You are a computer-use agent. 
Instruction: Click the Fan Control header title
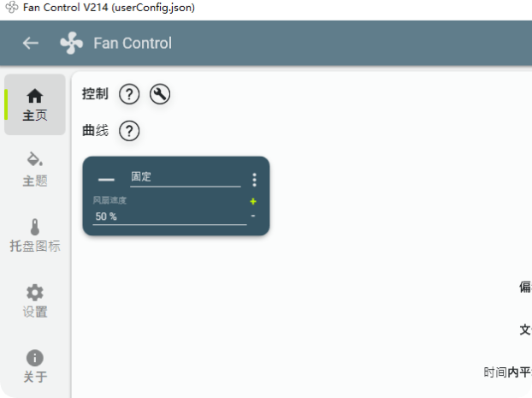pos(133,44)
